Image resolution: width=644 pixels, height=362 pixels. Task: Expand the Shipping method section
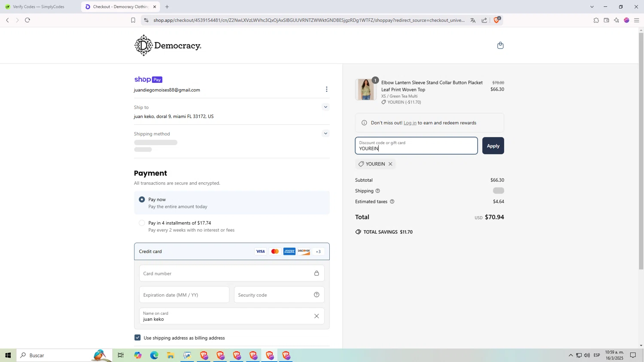(325, 134)
